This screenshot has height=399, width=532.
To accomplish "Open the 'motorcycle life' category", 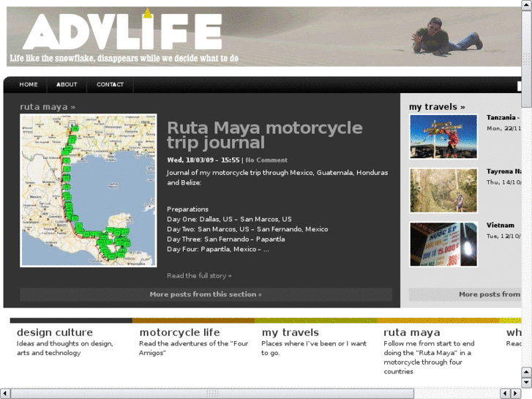I will click(179, 332).
